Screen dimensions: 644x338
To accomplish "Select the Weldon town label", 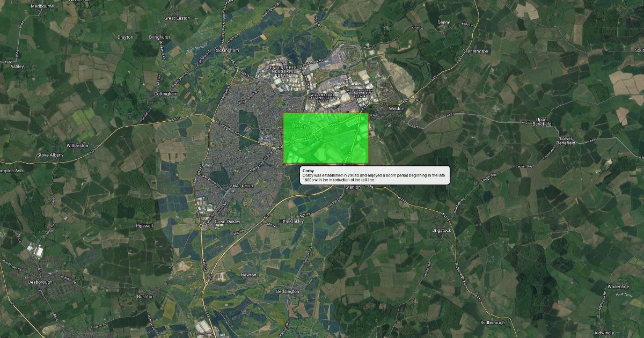I will (x=396, y=108).
